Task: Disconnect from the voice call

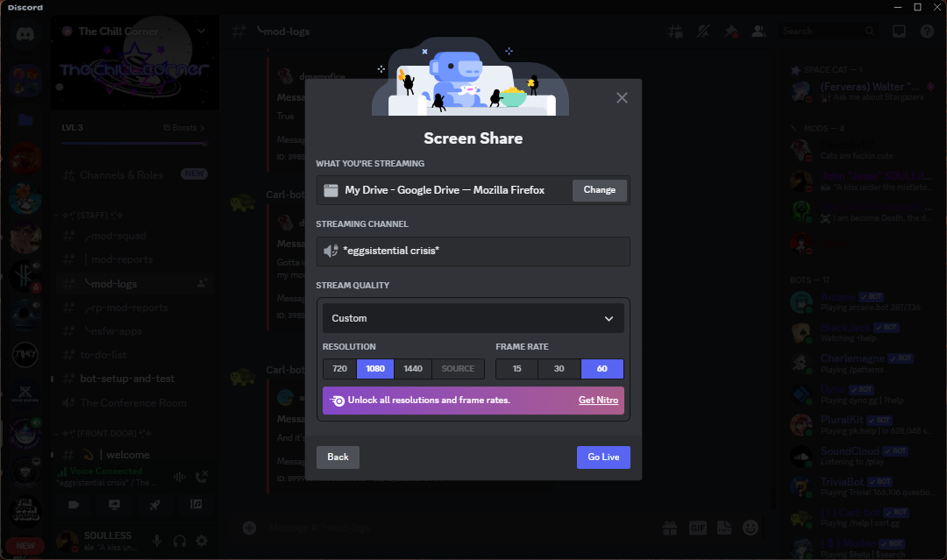Action: click(x=201, y=476)
